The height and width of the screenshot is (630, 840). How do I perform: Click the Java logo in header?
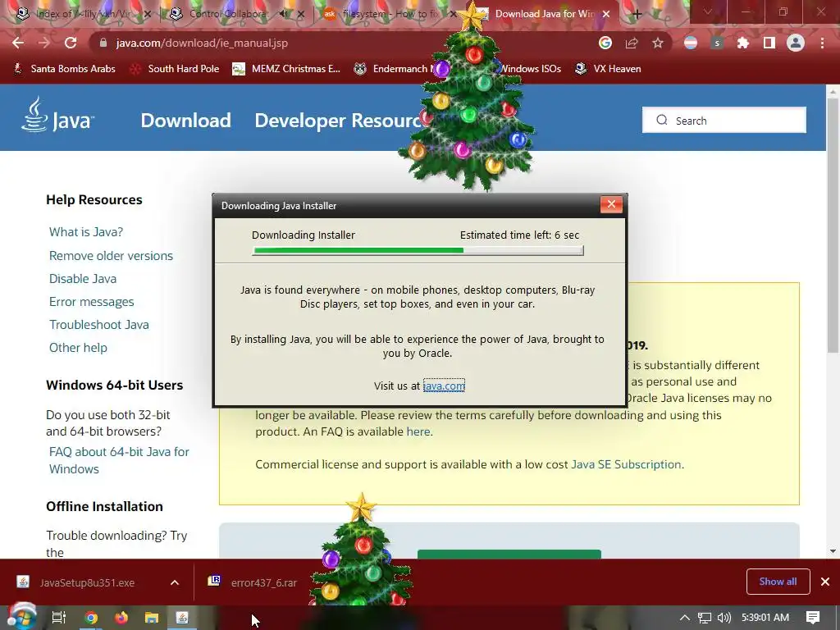click(x=57, y=115)
